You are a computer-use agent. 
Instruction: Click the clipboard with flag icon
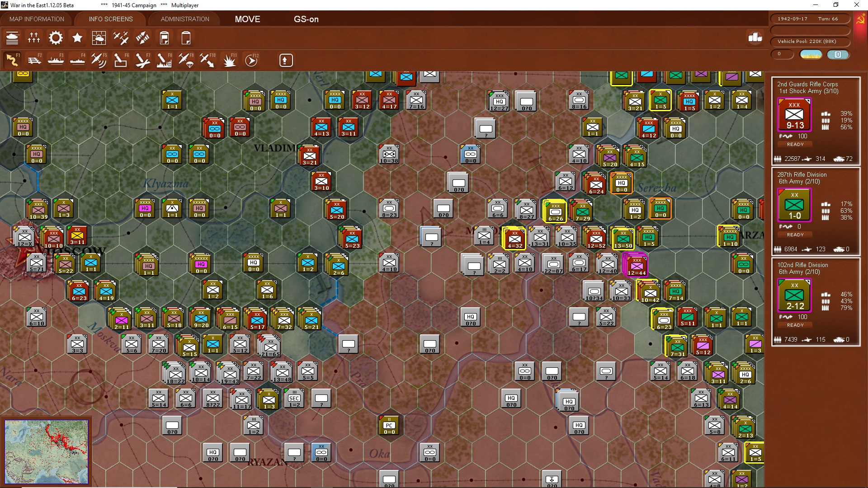164,38
